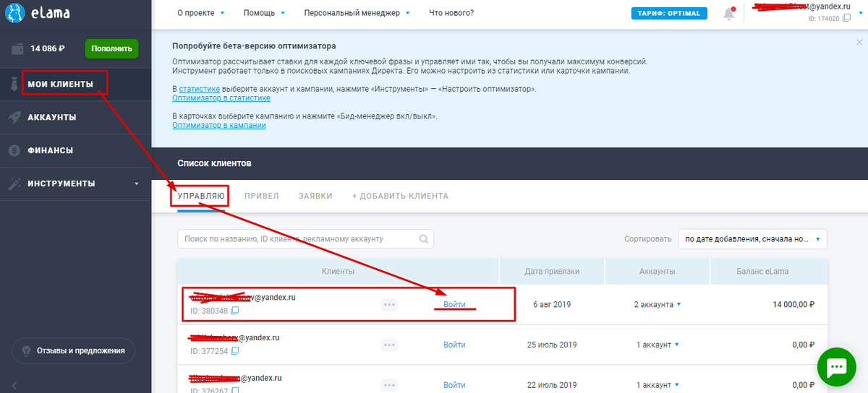Click + Добавить клиента tab
868x393 pixels.
coord(400,196)
